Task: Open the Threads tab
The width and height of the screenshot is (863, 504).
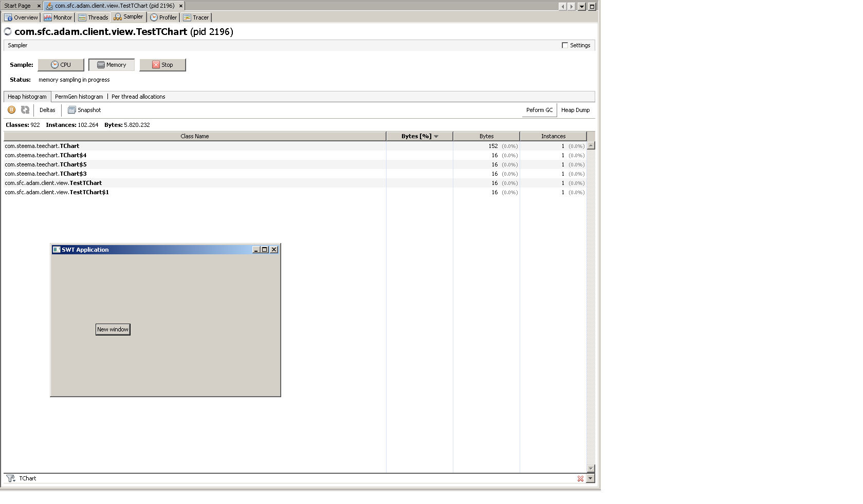Action: pos(93,17)
